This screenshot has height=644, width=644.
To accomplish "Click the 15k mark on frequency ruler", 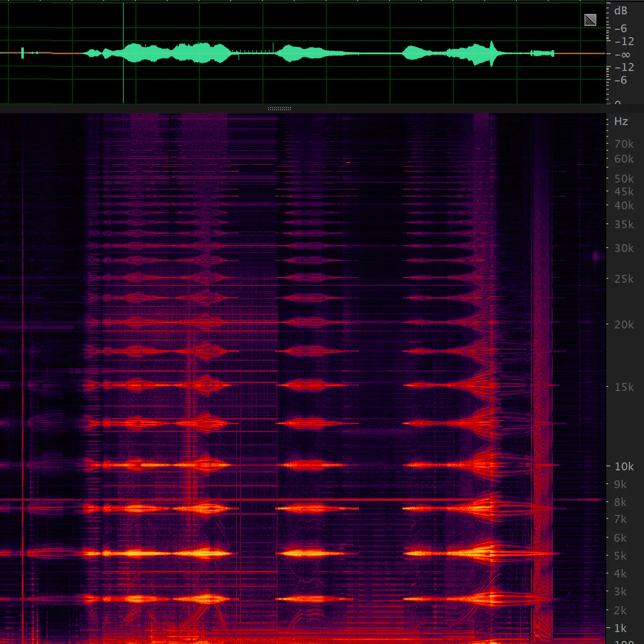I will tap(624, 387).
